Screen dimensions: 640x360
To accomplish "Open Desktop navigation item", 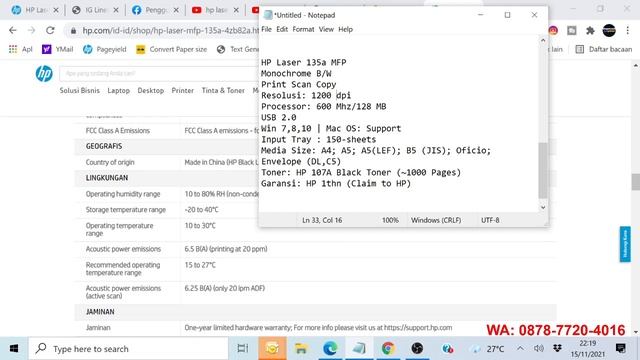I will [x=151, y=91].
